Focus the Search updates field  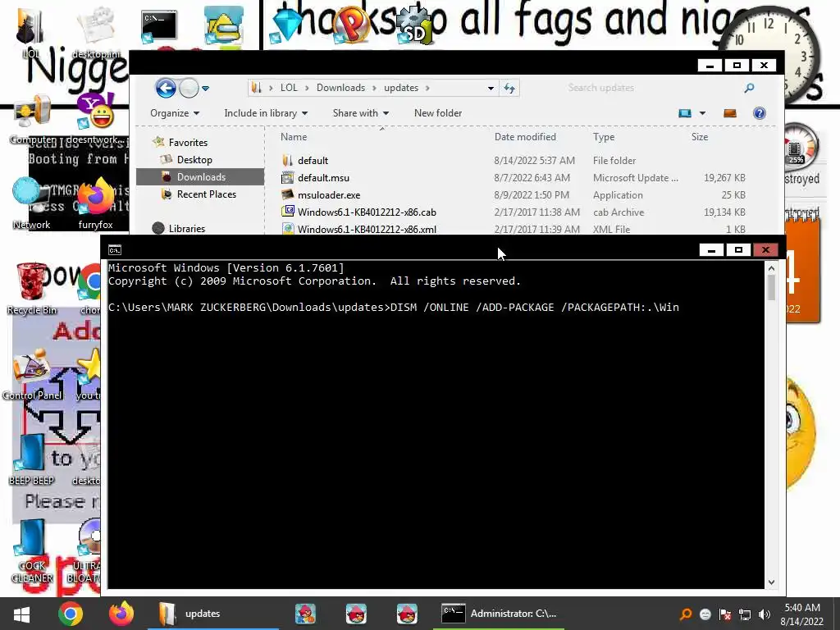(651, 88)
